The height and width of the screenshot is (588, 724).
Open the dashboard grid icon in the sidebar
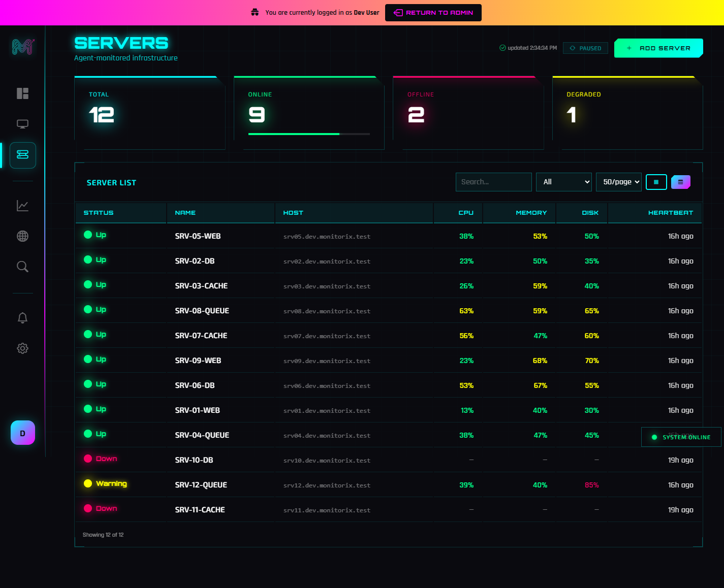coord(22,93)
